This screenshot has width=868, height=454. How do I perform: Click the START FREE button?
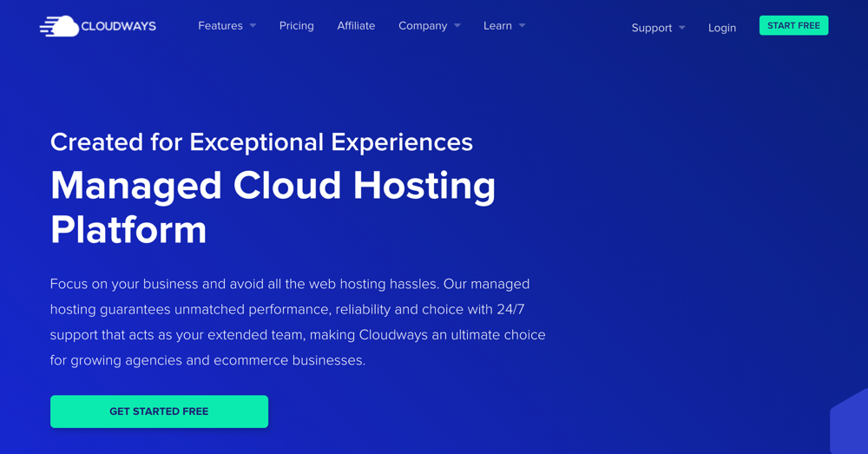pos(794,25)
